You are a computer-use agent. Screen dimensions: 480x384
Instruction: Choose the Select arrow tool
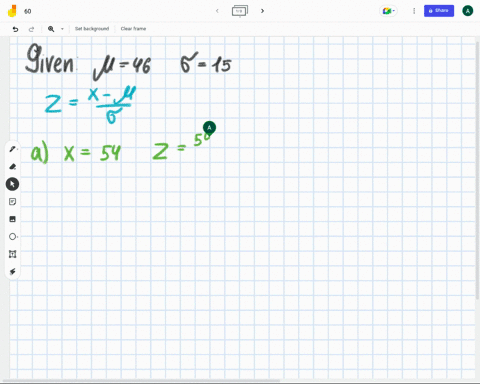[12, 184]
